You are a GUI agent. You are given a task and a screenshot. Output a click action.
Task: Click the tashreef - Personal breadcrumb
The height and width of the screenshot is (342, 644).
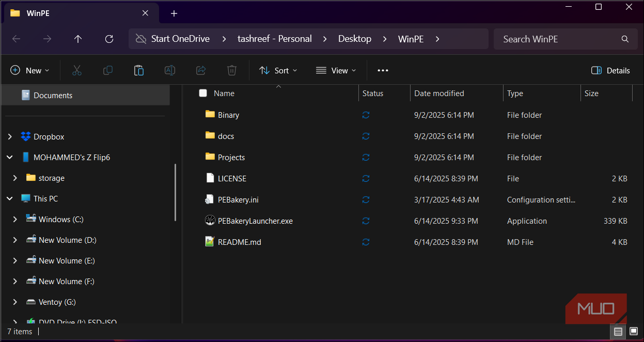(275, 39)
